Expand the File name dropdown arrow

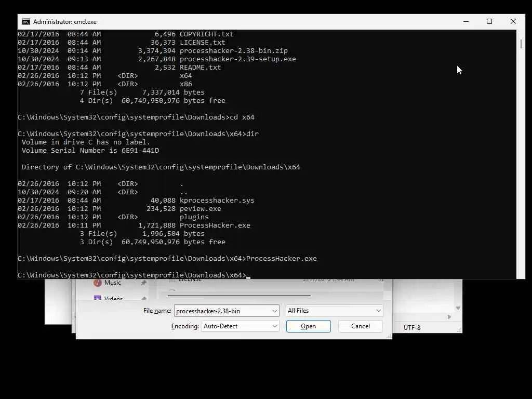274,311
